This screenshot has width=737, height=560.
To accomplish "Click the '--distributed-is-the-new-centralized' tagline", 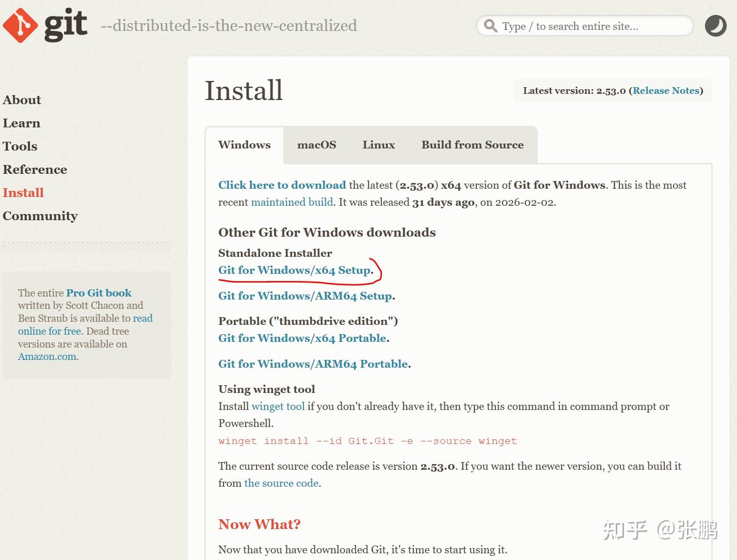I will click(x=229, y=26).
